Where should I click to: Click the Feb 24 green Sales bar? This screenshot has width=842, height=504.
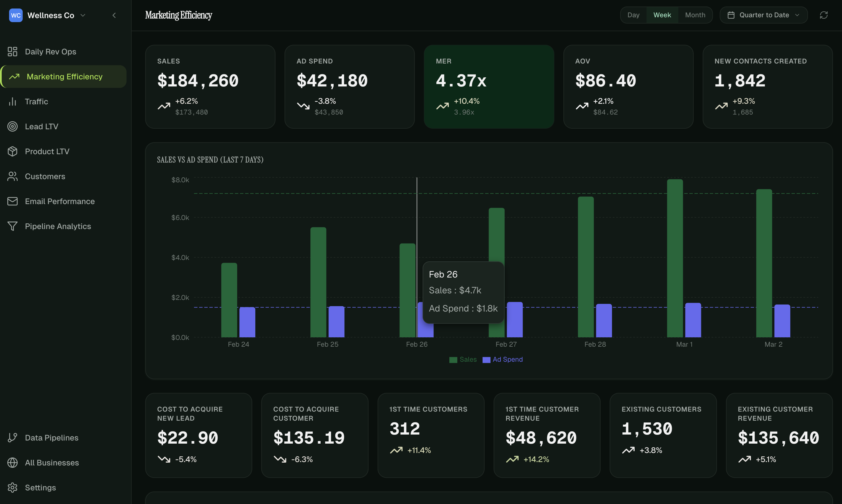click(x=229, y=300)
